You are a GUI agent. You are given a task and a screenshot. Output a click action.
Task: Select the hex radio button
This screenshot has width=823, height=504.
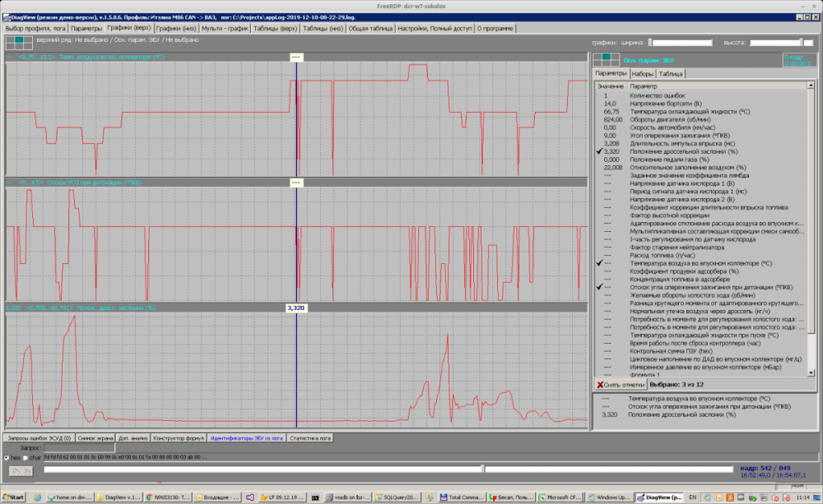coord(7,457)
